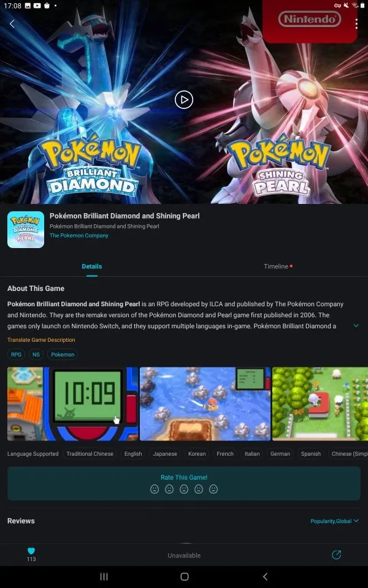Like the game with the heart icon
Image resolution: width=368 pixels, height=588 pixels.
click(x=31, y=551)
